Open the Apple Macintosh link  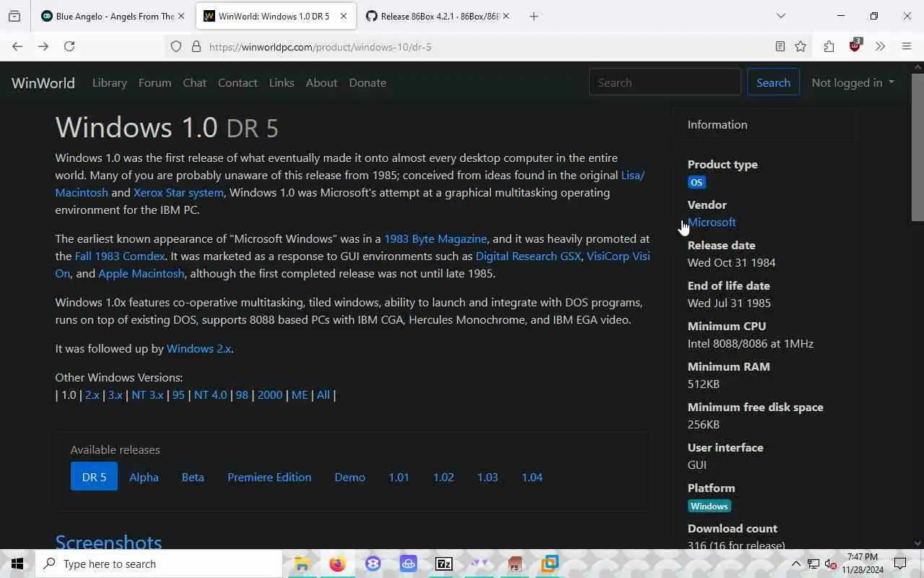141,273
